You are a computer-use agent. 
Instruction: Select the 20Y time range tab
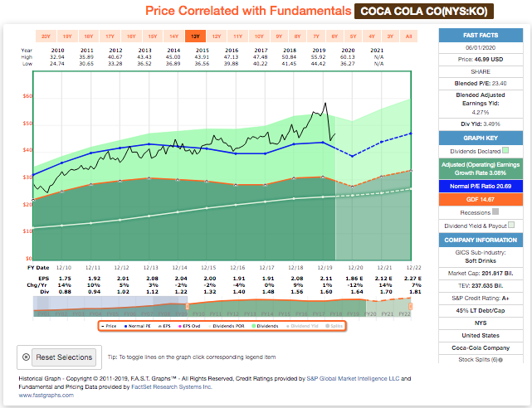pos(46,36)
